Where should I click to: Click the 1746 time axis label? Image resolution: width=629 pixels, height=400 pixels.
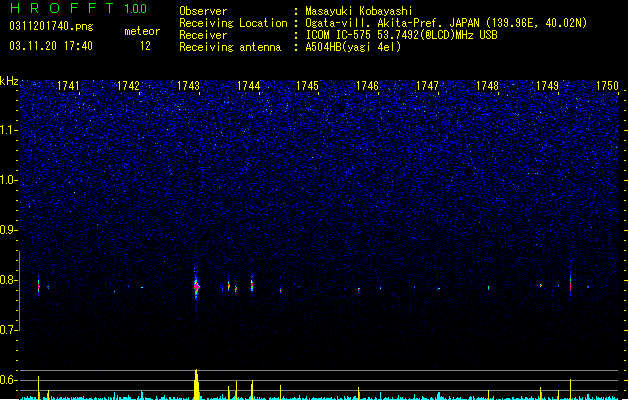[x=367, y=86]
